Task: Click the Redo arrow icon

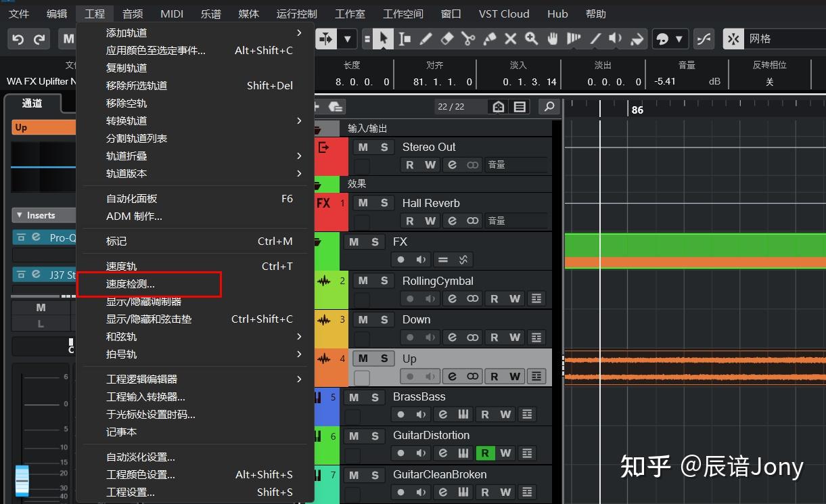Action: tap(39, 39)
